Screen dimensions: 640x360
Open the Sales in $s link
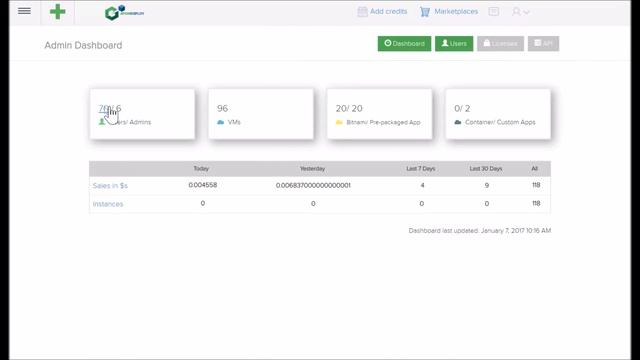click(x=110, y=186)
